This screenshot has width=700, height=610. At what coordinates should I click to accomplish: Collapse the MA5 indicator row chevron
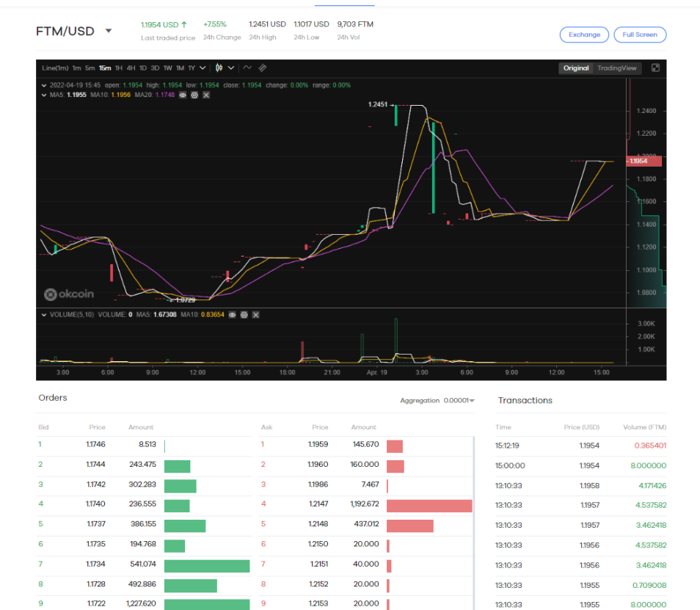(x=44, y=95)
